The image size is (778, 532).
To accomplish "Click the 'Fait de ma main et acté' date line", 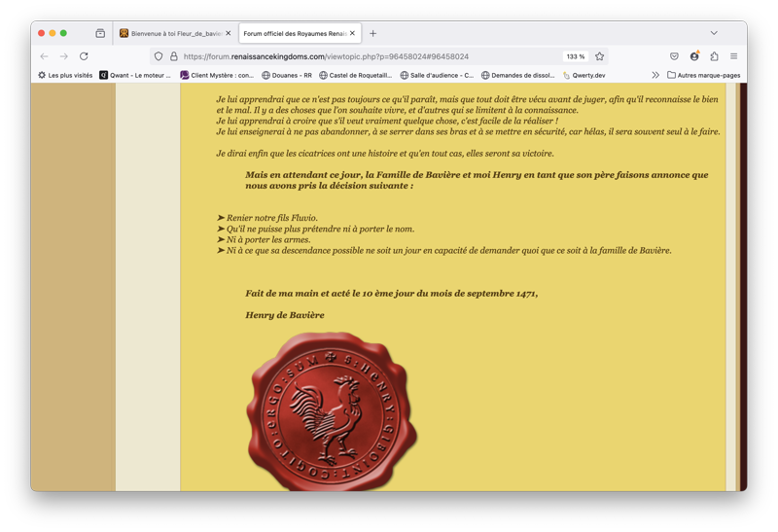I will (392, 294).
